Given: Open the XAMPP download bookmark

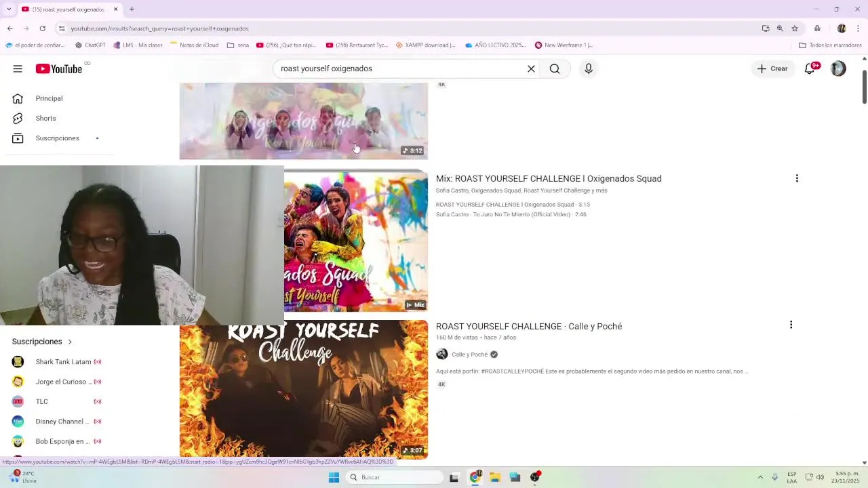Looking at the screenshot, I should 425,45.
